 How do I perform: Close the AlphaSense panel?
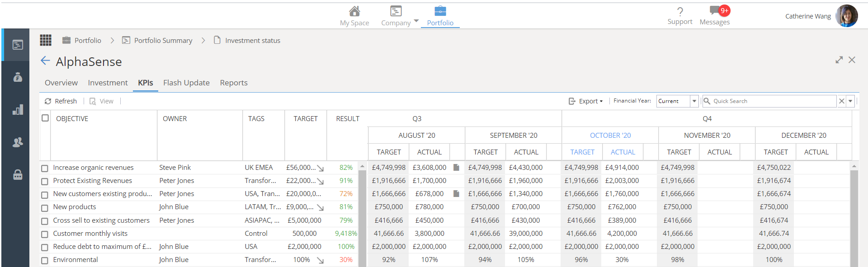(x=852, y=60)
